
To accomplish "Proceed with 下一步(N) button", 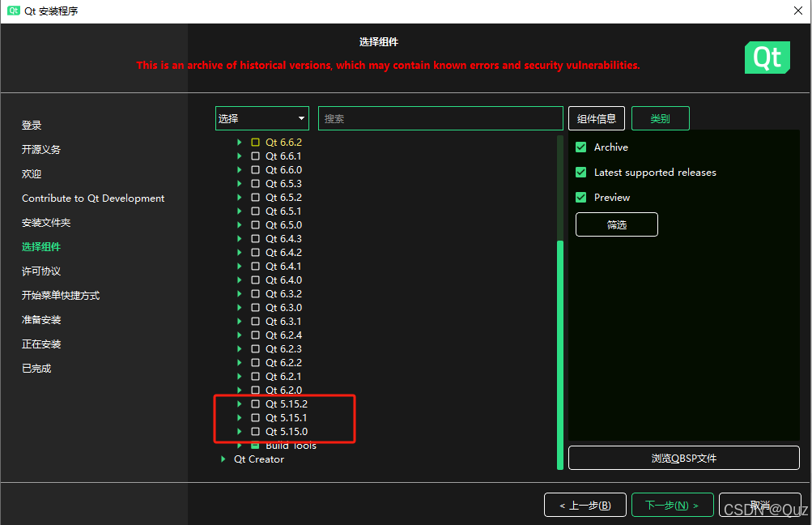I will pos(672,506).
